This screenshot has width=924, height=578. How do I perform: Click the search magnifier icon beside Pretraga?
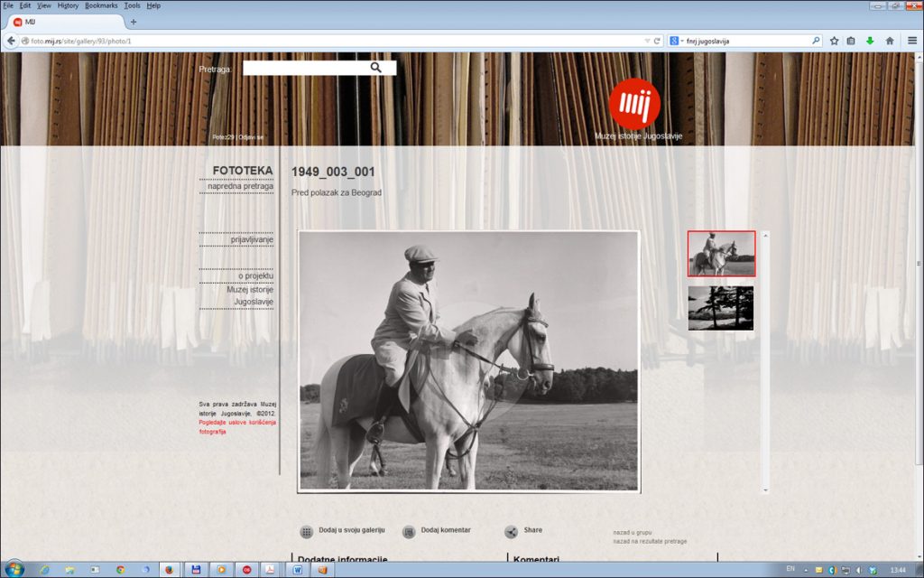[376, 68]
